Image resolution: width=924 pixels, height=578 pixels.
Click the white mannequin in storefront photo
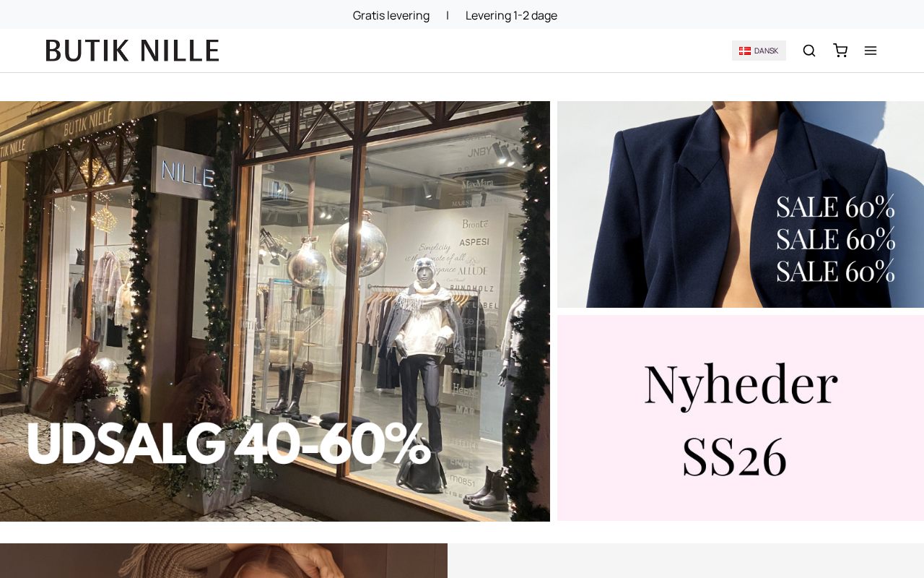pyautogui.click(x=425, y=340)
